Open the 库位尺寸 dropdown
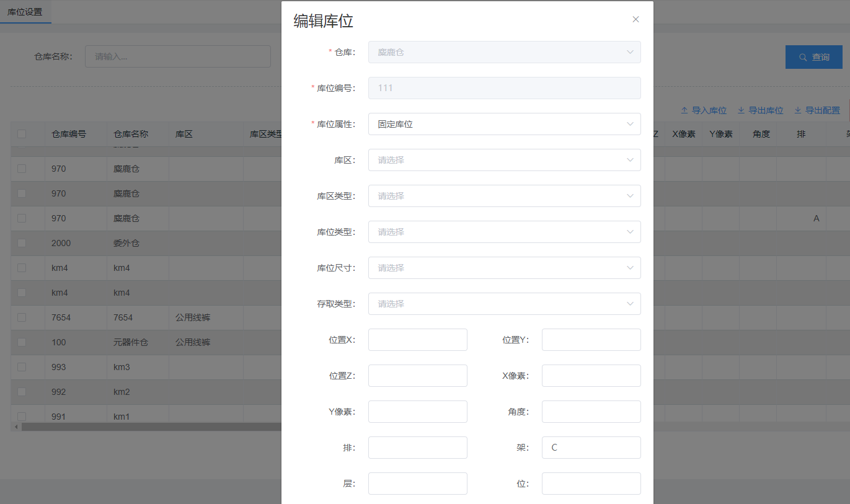Image resolution: width=850 pixels, height=504 pixels. [x=504, y=268]
